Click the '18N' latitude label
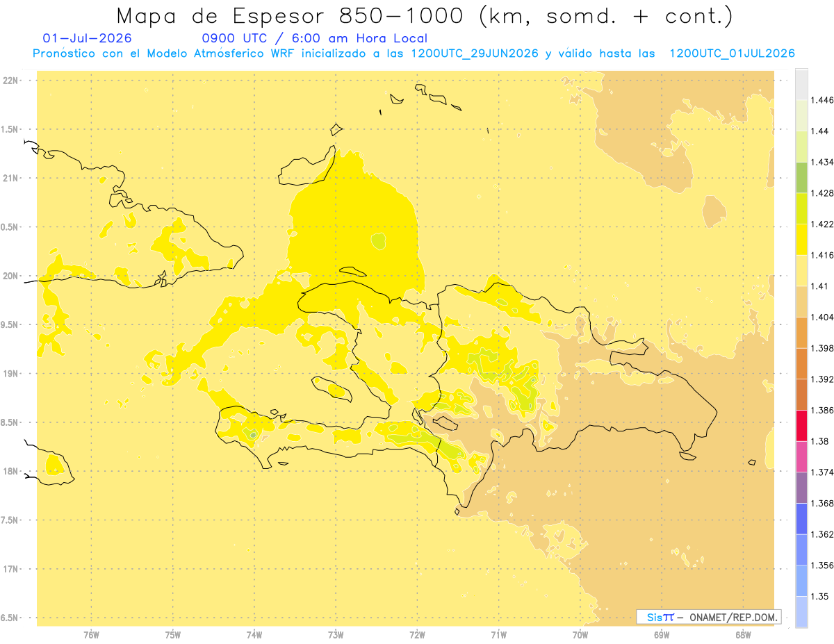The image size is (834, 644). point(11,471)
